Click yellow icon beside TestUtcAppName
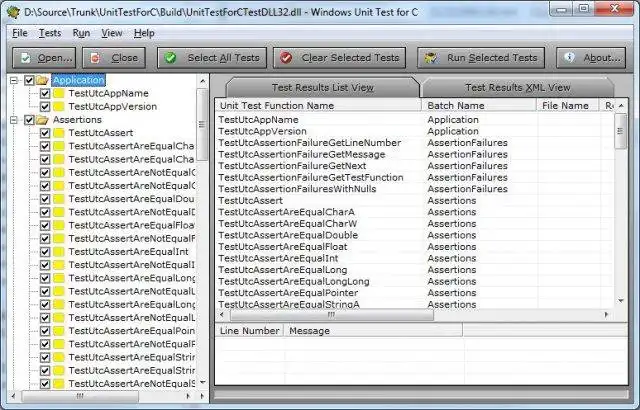 pos(59,93)
